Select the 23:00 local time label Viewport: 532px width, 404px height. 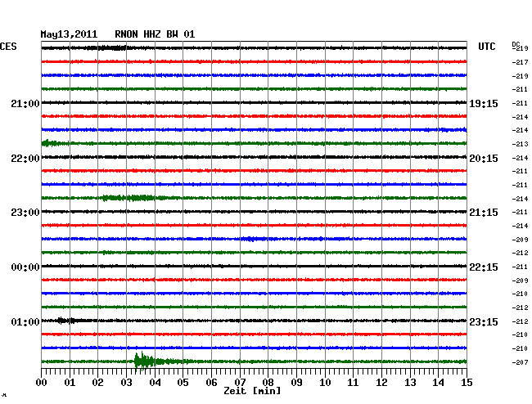25,213
